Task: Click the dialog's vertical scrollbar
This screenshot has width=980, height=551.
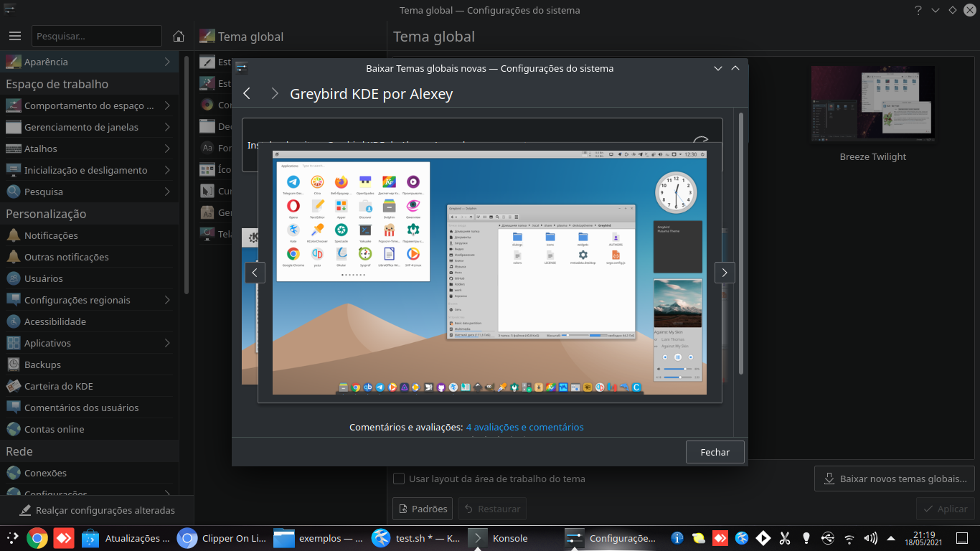Action: click(x=741, y=244)
